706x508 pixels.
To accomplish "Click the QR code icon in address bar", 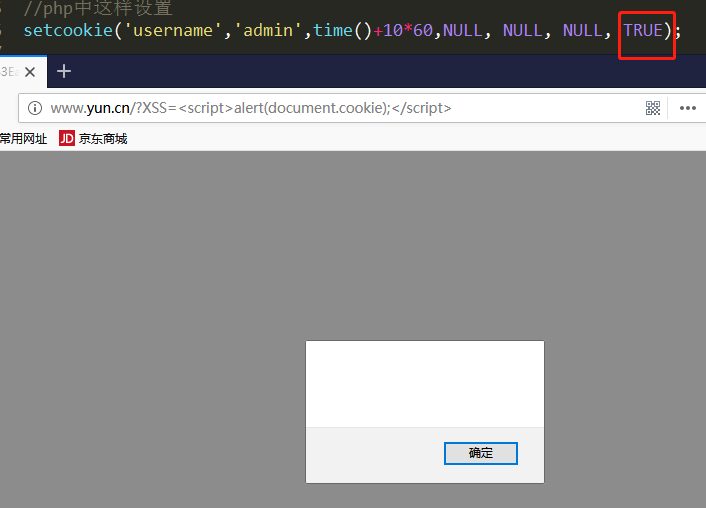I will 653,108.
